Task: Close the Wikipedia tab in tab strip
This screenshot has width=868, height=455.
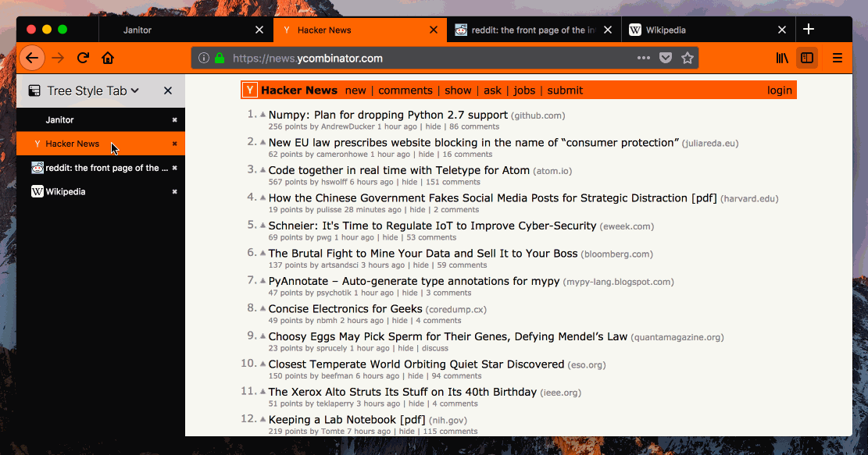Action: point(781,30)
